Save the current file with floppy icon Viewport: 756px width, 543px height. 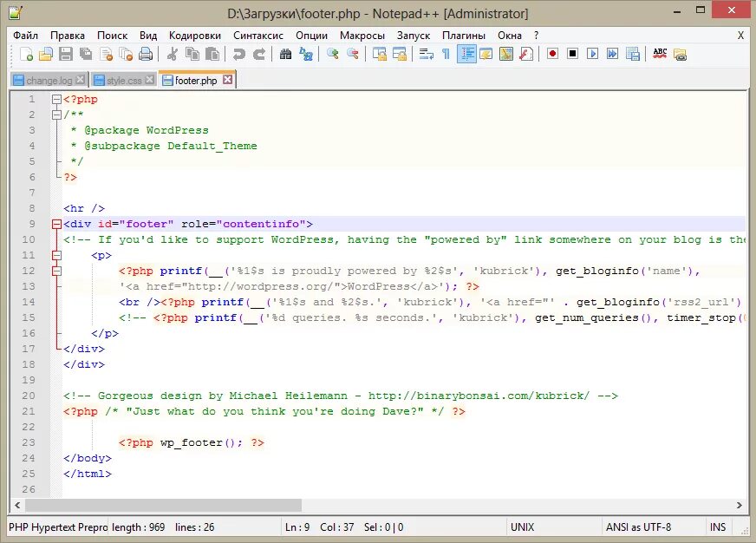coord(66,54)
